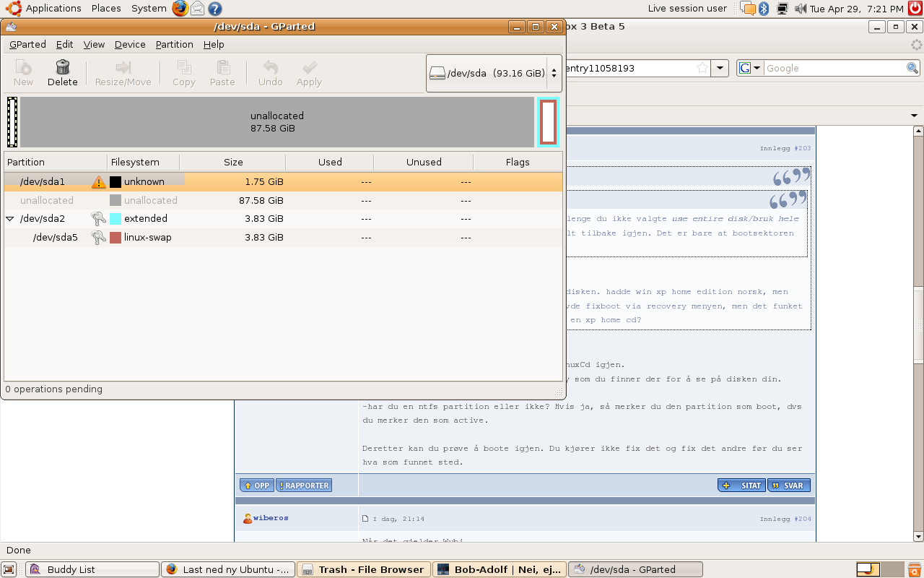
Task: Select the unallocated 87.58 GiB disk map block
Action: [277, 122]
